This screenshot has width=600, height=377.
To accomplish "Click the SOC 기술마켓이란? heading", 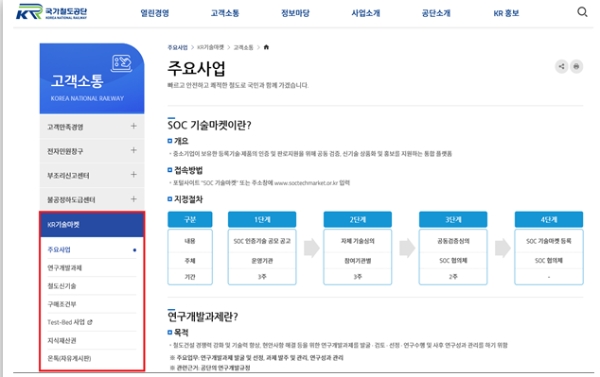I will [209, 125].
